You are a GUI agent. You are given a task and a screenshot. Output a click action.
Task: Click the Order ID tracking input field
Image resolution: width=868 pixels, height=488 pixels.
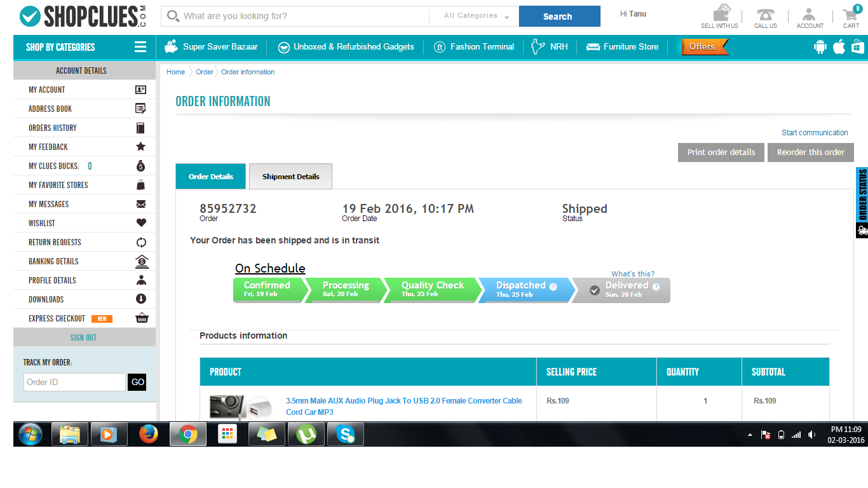(74, 382)
